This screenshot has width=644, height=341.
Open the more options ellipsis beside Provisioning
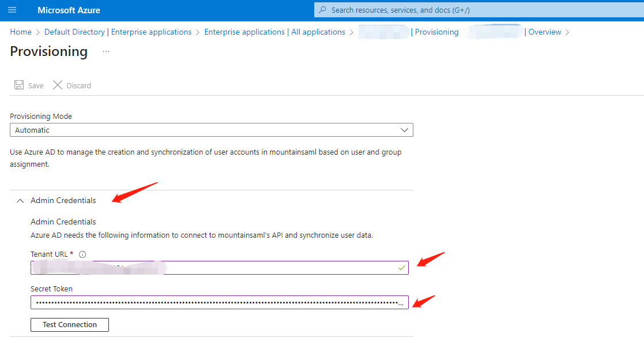106,51
